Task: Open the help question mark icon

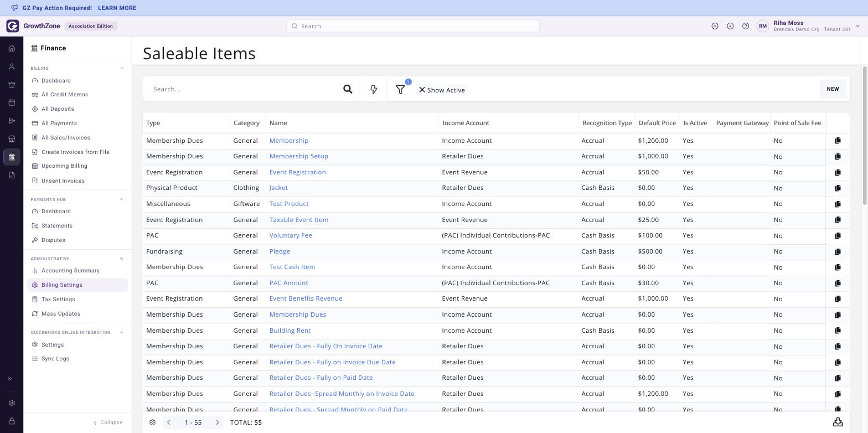Action: [746, 26]
